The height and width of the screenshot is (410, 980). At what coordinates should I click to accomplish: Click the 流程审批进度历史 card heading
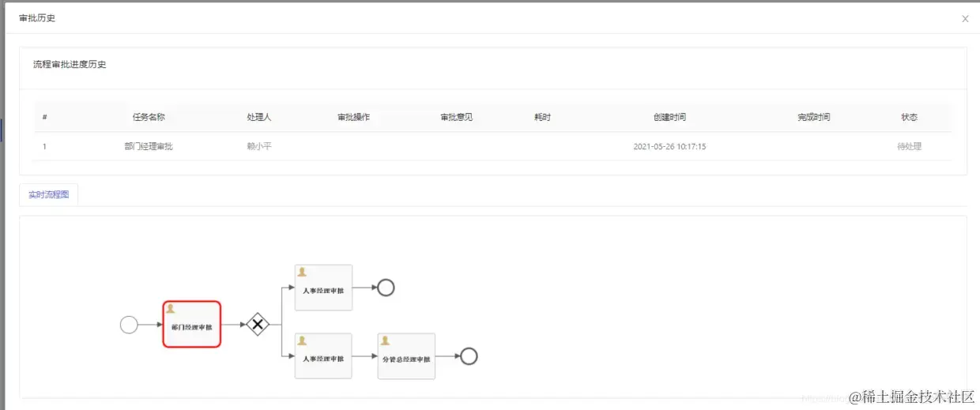(70, 64)
